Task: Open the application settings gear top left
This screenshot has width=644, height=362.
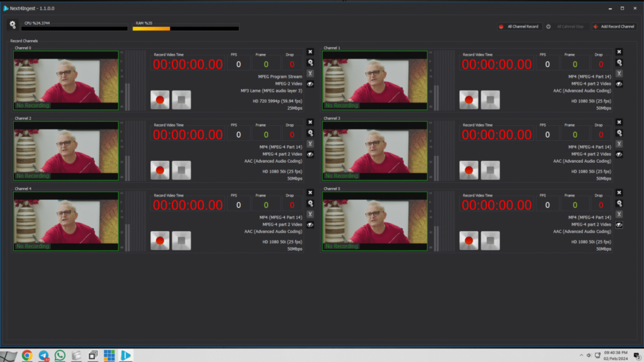Action: [x=13, y=25]
